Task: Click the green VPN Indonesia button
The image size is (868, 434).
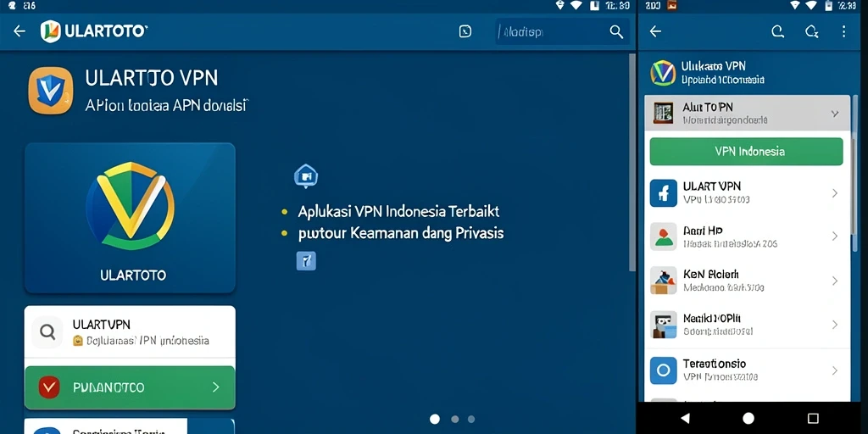Action: (746, 152)
